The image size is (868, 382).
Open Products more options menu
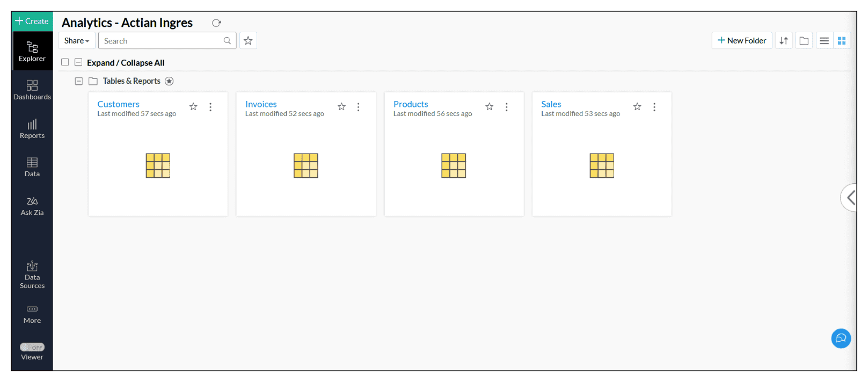(506, 107)
